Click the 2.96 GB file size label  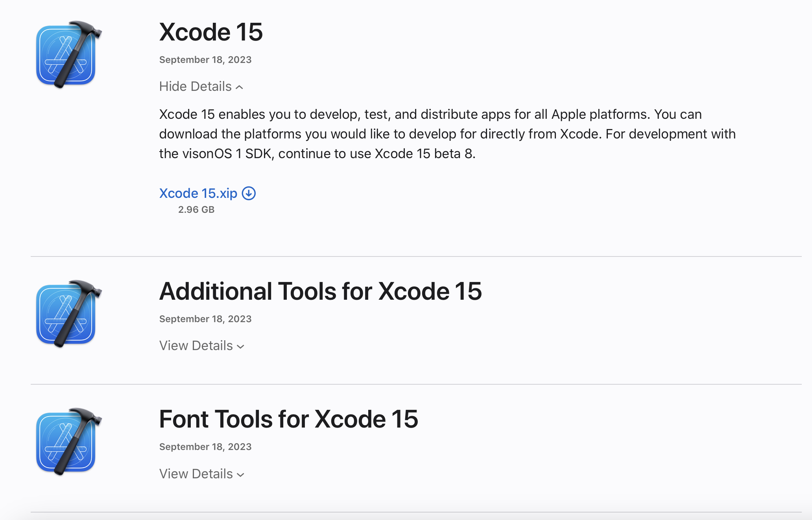[x=196, y=210]
